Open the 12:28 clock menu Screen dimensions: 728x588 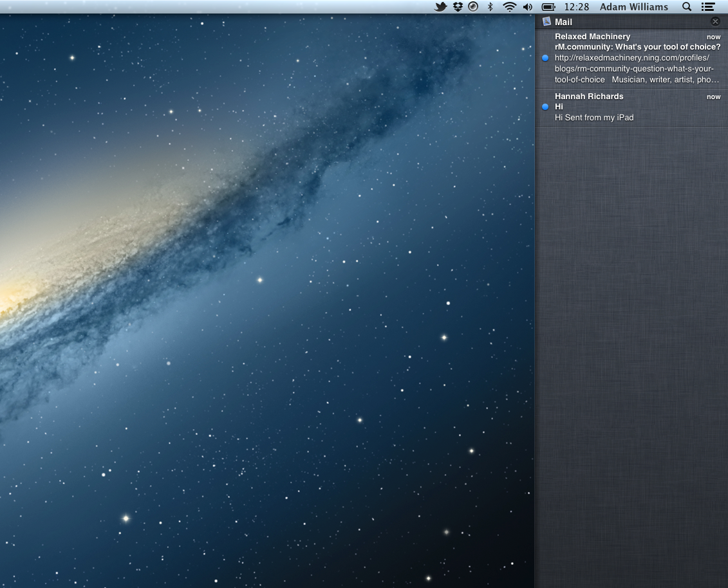coord(577,6)
